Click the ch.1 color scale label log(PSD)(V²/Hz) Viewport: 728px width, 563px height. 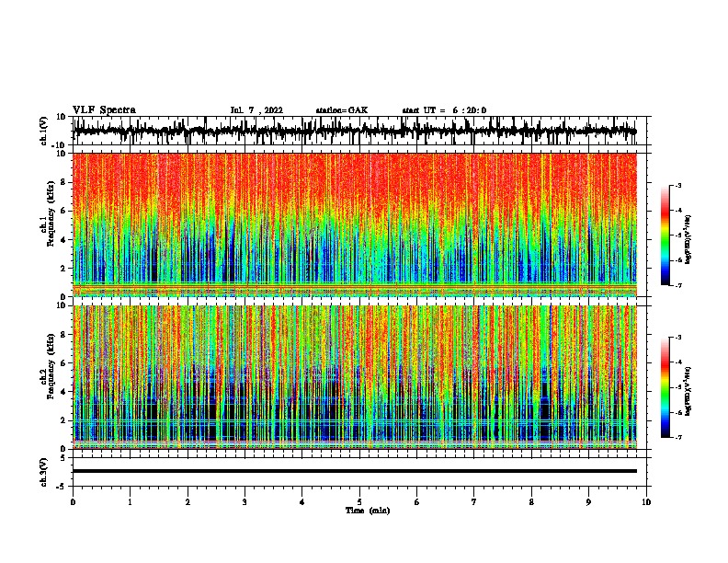688,240
